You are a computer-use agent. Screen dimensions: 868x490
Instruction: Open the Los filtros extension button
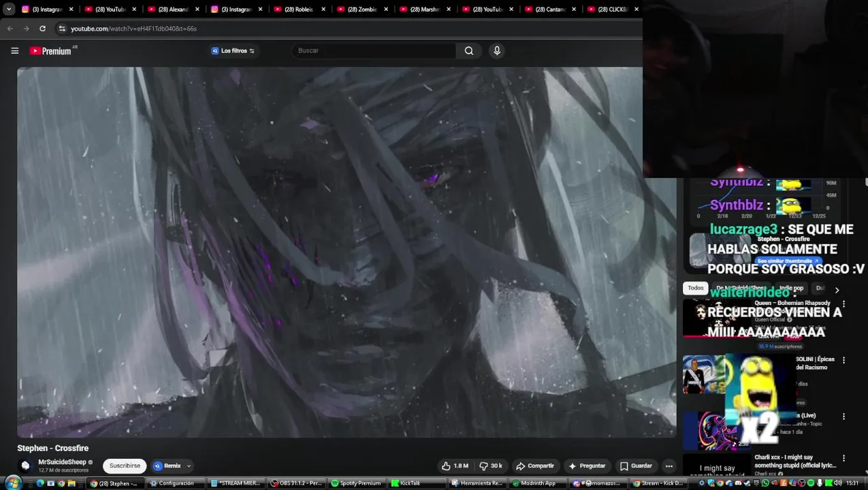coord(233,50)
